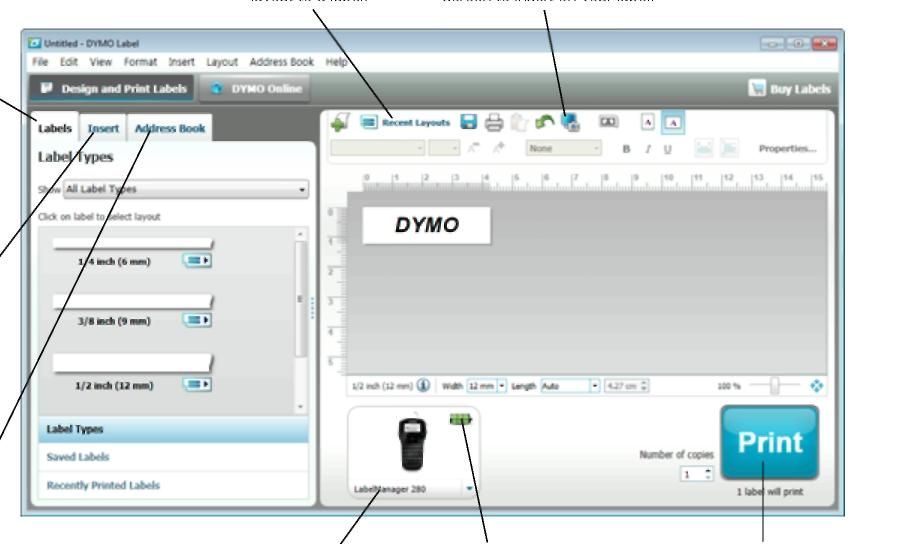Image resolution: width=904 pixels, height=544 pixels.
Task: Open the Edit menu
Action: tap(69, 62)
